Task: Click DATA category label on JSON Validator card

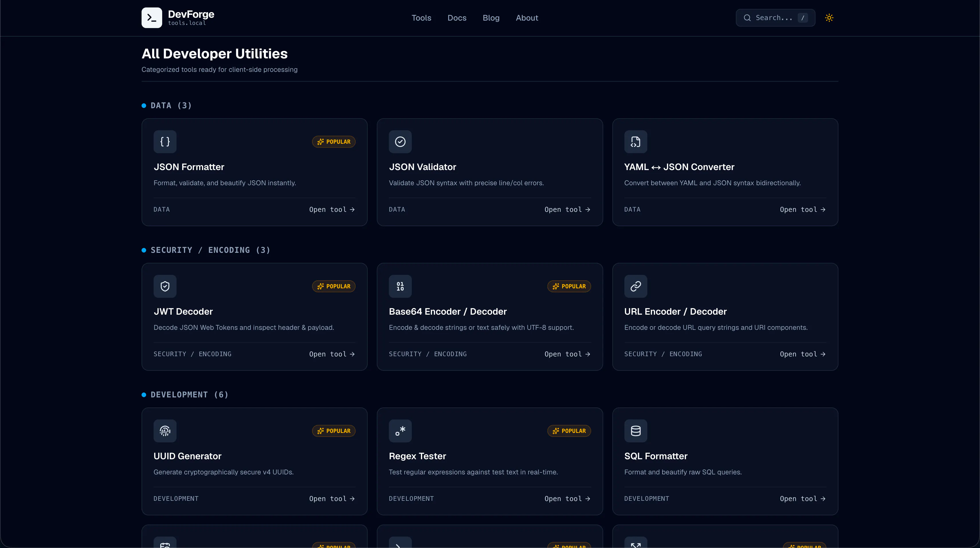Action: click(397, 209)
